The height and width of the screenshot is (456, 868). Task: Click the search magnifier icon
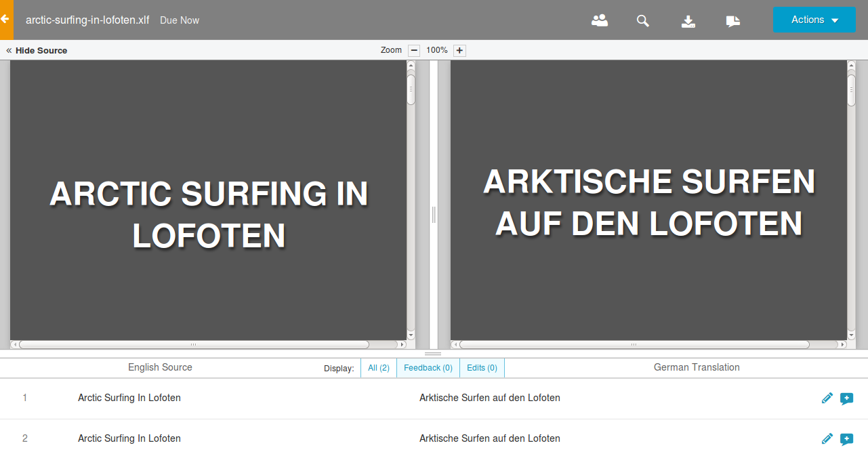[x=642, y=20]
